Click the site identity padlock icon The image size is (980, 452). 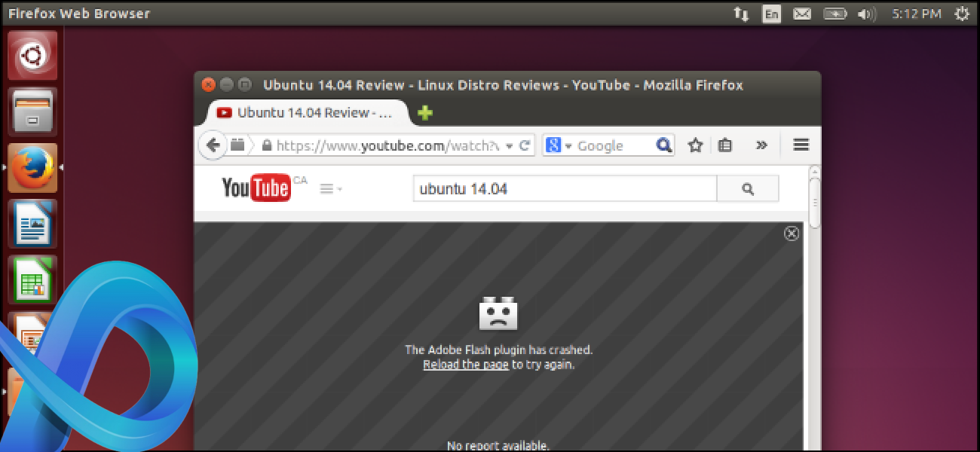pyautogui.click(x=266, y=145)
